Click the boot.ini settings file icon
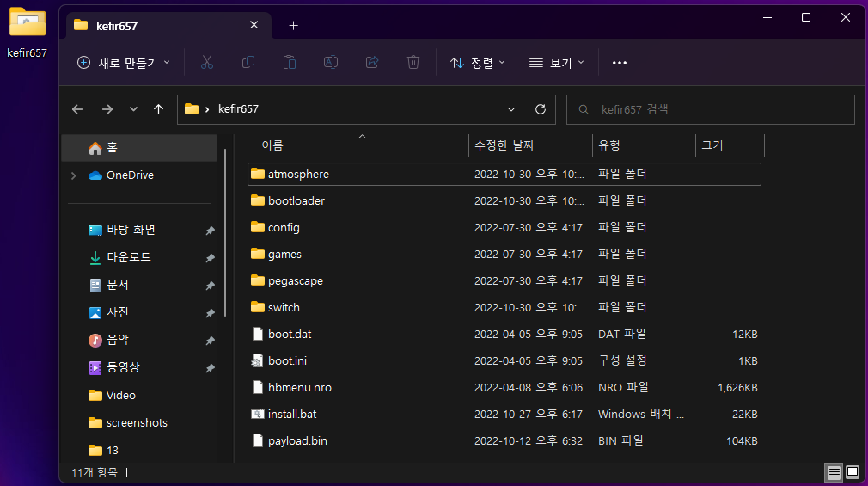This screenshot has height=486, width=868. click(x=258, y=360)
